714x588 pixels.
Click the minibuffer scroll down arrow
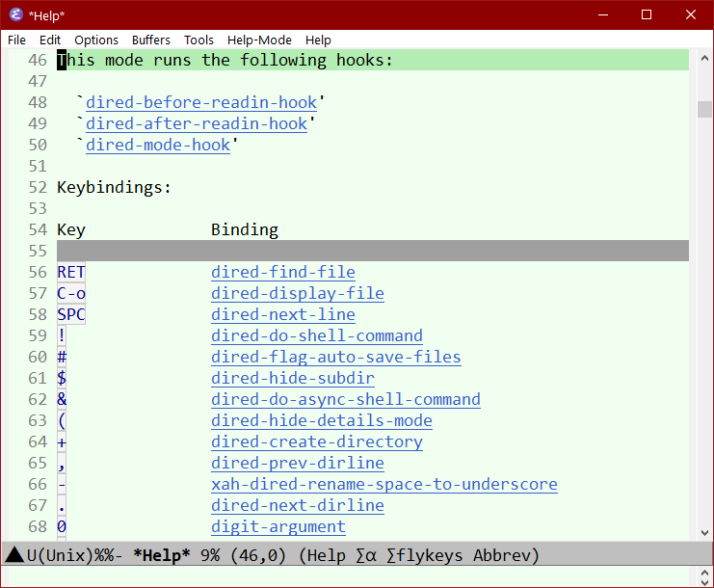[704, 581]
